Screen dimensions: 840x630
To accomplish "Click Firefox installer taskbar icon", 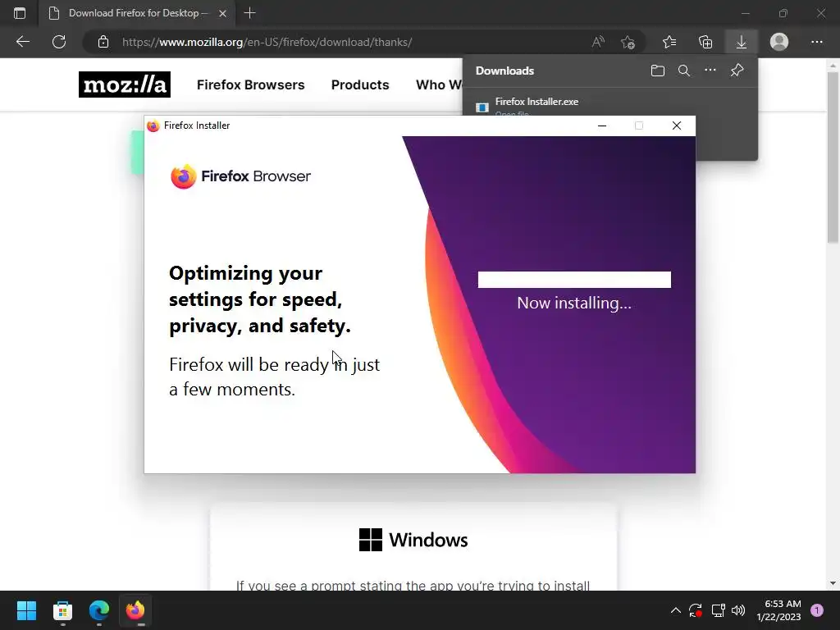I will (x=135, y=610).
